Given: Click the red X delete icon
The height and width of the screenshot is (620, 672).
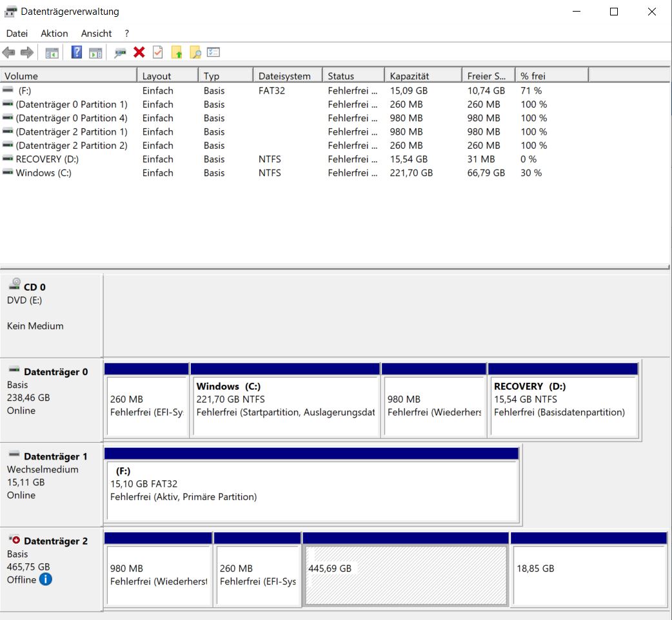Looking at the screenshot, I should [139, 52].
